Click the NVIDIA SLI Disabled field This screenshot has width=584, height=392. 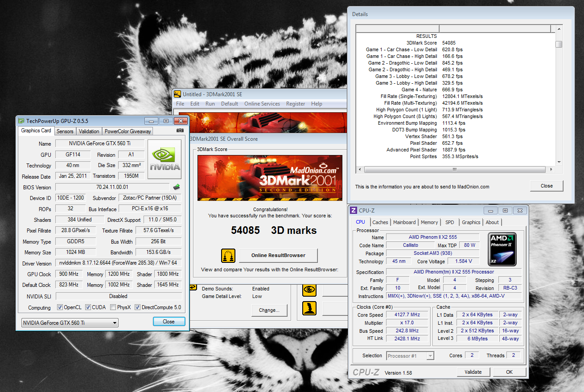[118, 296]
